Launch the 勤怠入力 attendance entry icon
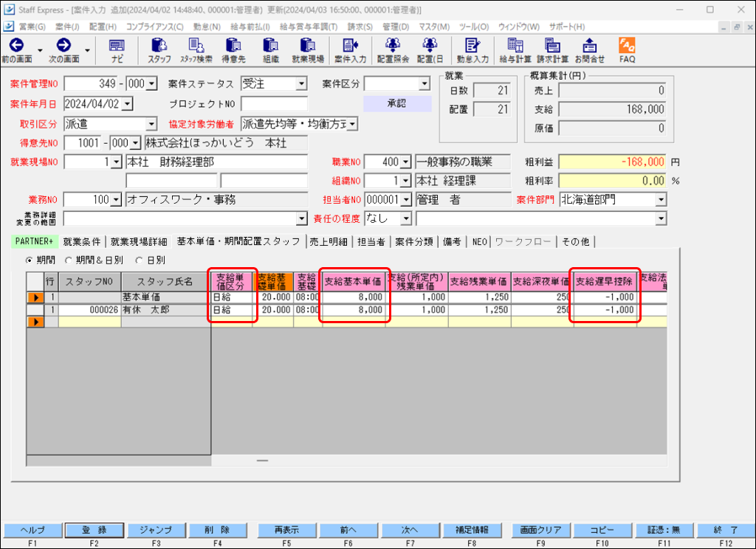Viewport: 756px width, 549px height. (473, 49)
